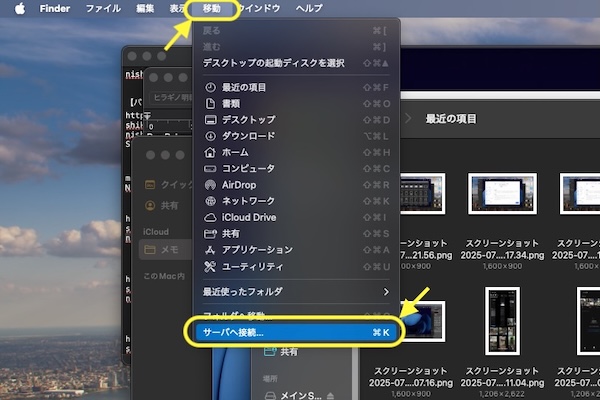Open thumbnail of screenshot ending 21.56.png

[422, 193]
